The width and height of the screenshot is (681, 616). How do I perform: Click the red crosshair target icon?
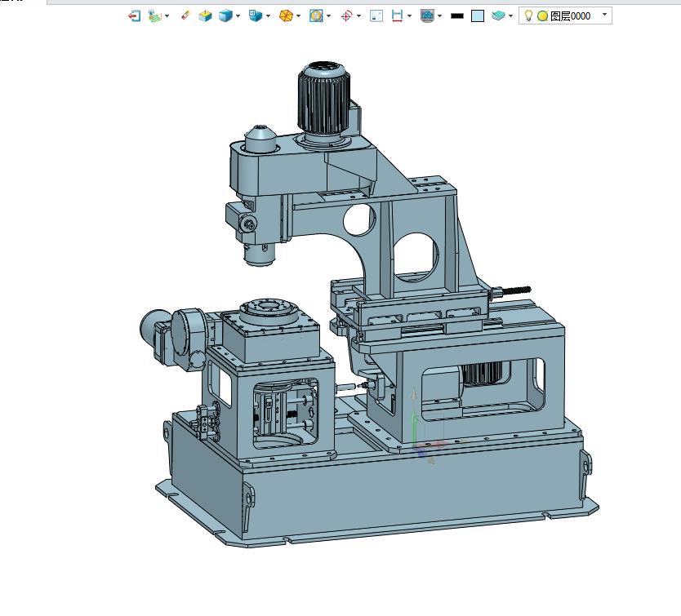coord(346,16)
